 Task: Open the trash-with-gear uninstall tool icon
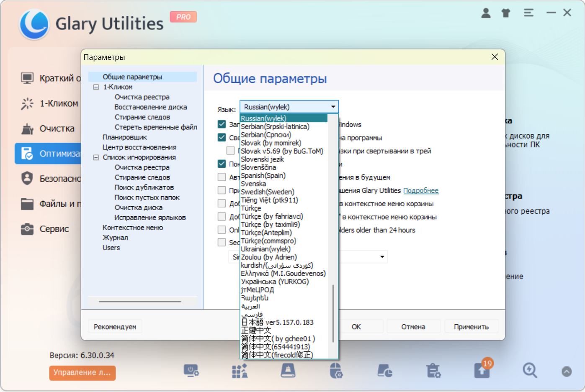433,371
